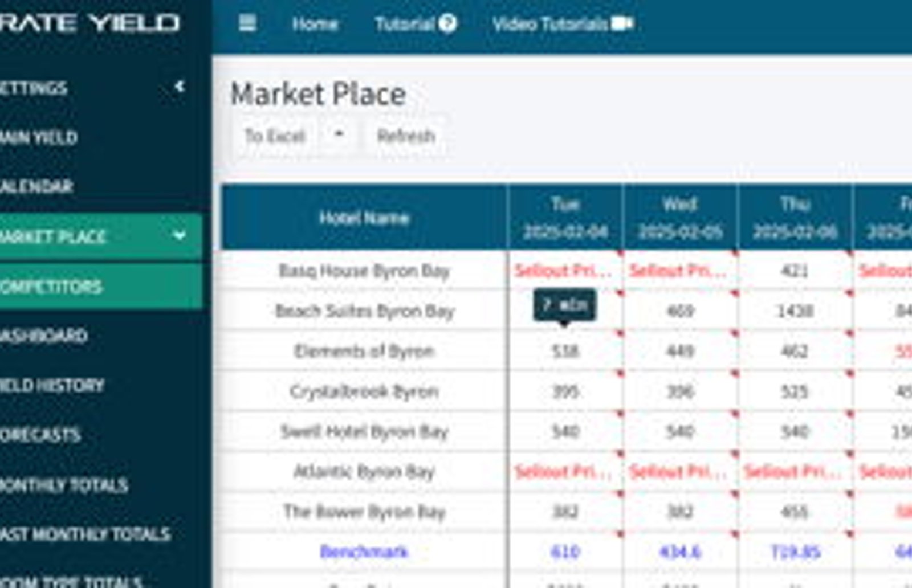The image size is (912, 588).
Task: Click the Benchmark row label
Action: (x=364, y=552)
